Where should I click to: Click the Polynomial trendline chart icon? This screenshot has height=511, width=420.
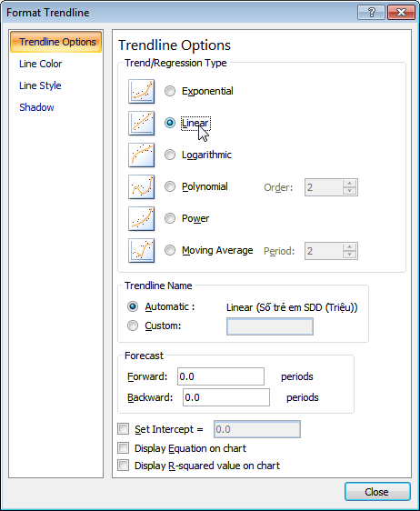tap(142, 187)
